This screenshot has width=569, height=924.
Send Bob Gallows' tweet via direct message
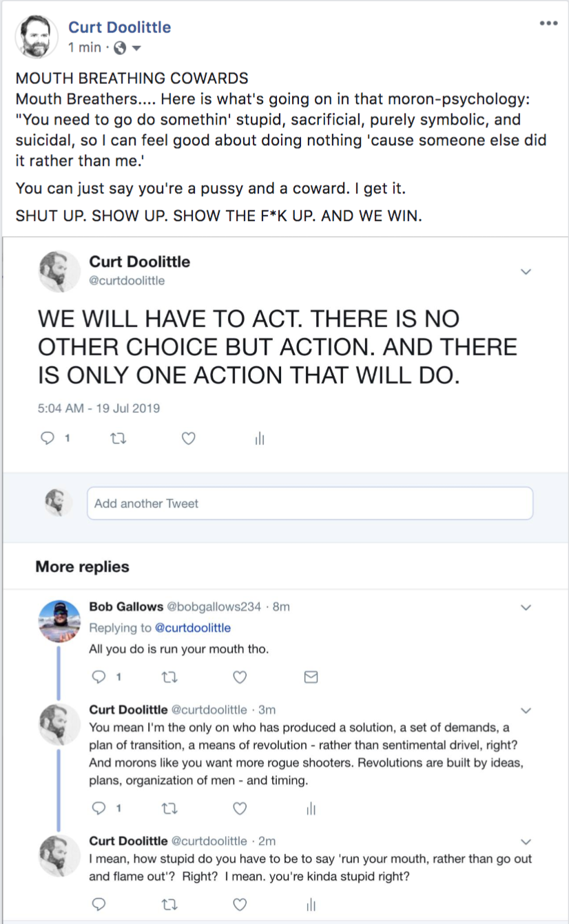311,677
